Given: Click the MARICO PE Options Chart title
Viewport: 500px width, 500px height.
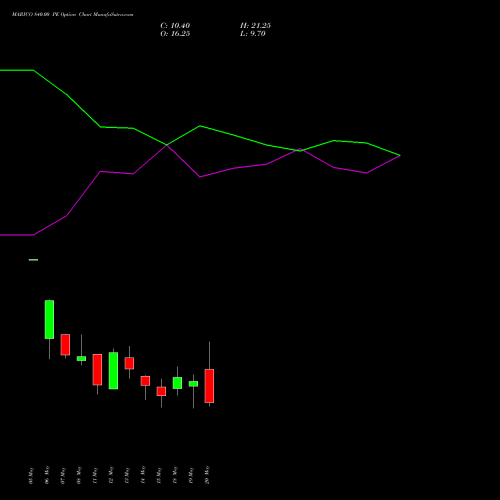Looking at the screenshot, I should (x=73, y=14).
